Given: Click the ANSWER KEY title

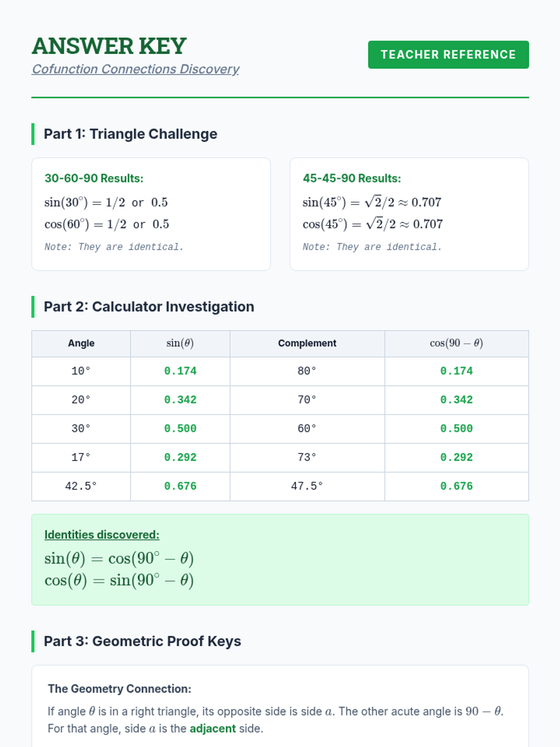Looking at the screenshot, I should tap(109, 46).
